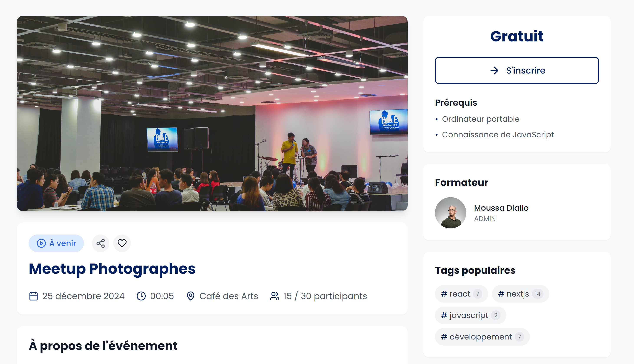Click the clock icon next to 00:05
634x364 pixels.
tap(141, 296)
